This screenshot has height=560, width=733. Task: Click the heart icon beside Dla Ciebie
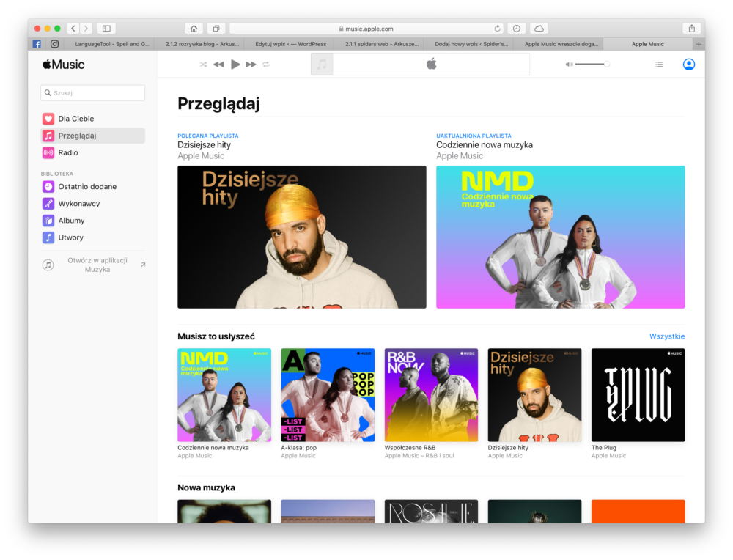click(48, 119)
